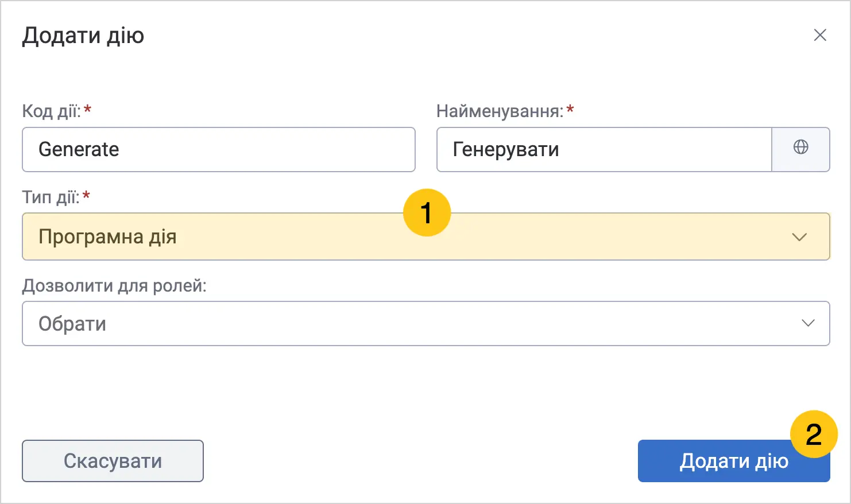Focus the Код дії field containing Generate
This screenshot has height=504, width=851.
219,149
